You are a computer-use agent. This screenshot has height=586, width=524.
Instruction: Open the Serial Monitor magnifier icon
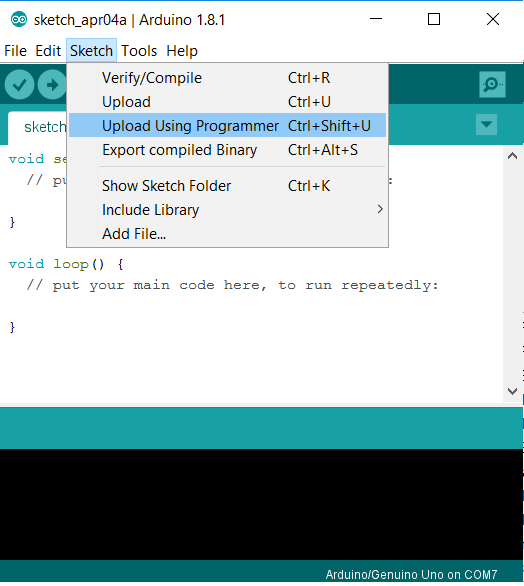pyautogui.click(x=492, y=84)
